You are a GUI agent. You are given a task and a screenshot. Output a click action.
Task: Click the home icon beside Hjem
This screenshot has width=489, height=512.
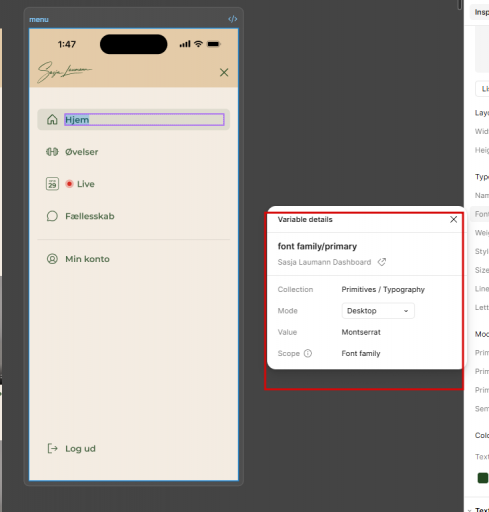tap(52, 119)
